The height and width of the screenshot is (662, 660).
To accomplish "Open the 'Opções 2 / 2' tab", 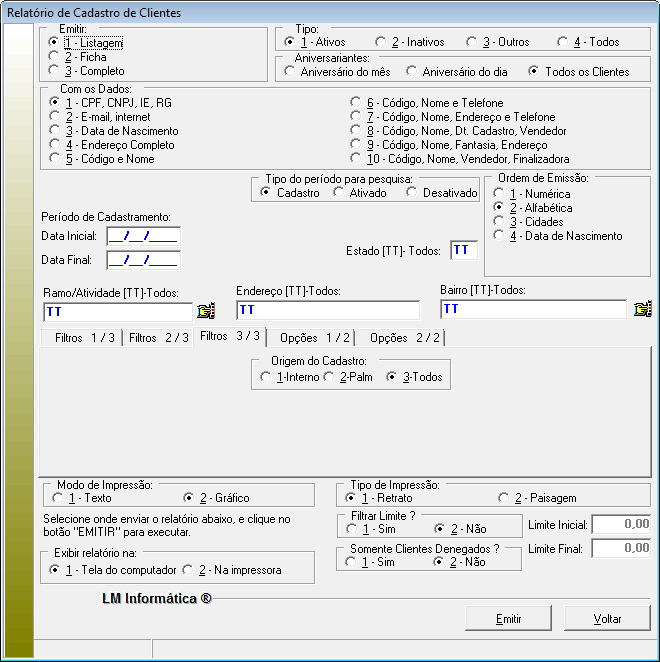I will (404, 338).
